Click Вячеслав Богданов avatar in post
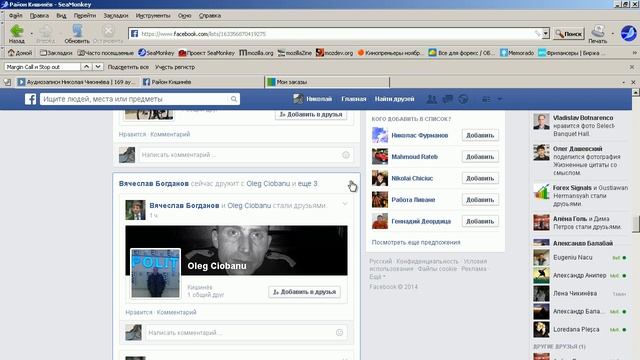 click(x=135, y=210)
